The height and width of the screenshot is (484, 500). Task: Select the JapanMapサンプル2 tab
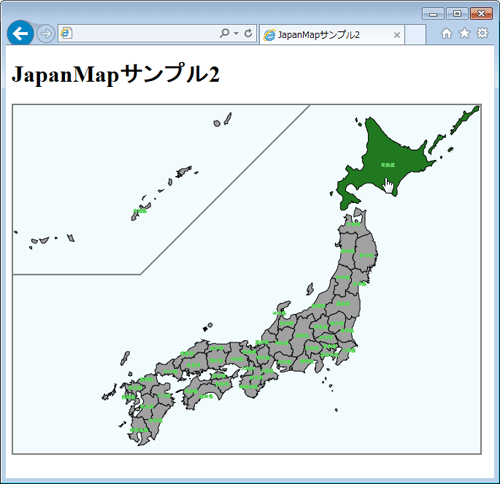[x=332, y=35]
